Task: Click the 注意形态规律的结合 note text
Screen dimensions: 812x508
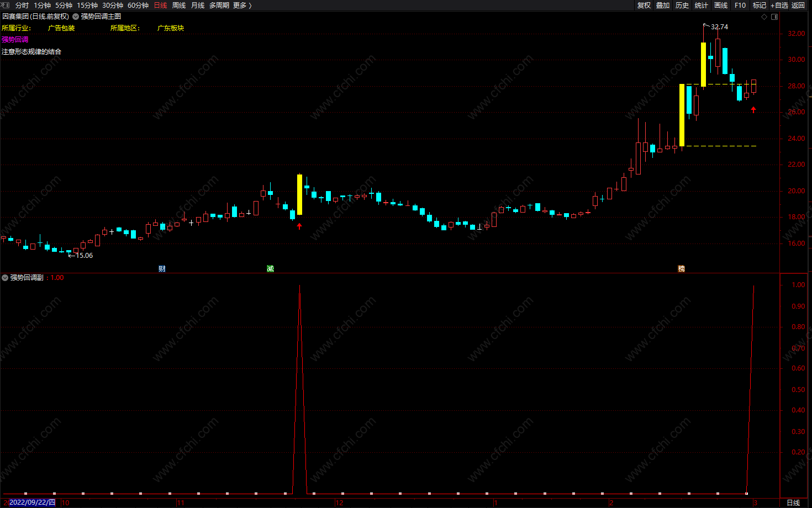Action: coord(31,52)
